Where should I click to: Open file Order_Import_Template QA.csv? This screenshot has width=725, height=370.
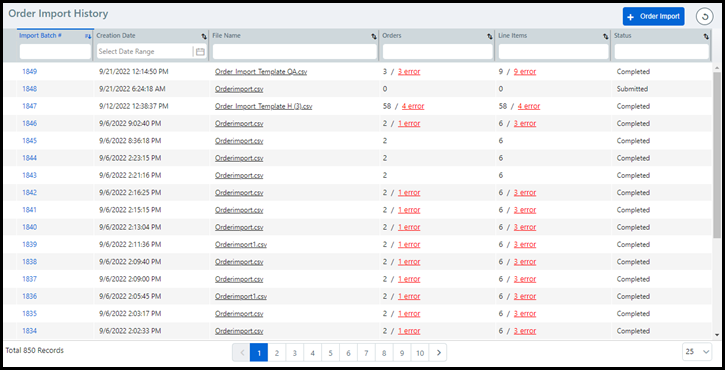(x=261, y=72)
